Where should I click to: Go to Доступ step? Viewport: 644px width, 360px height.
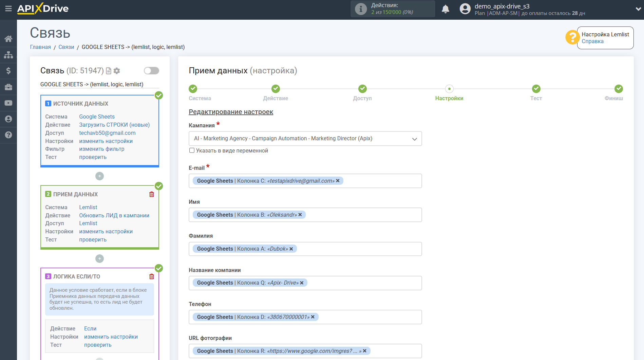pyautogui.click(x=362, y=89)
